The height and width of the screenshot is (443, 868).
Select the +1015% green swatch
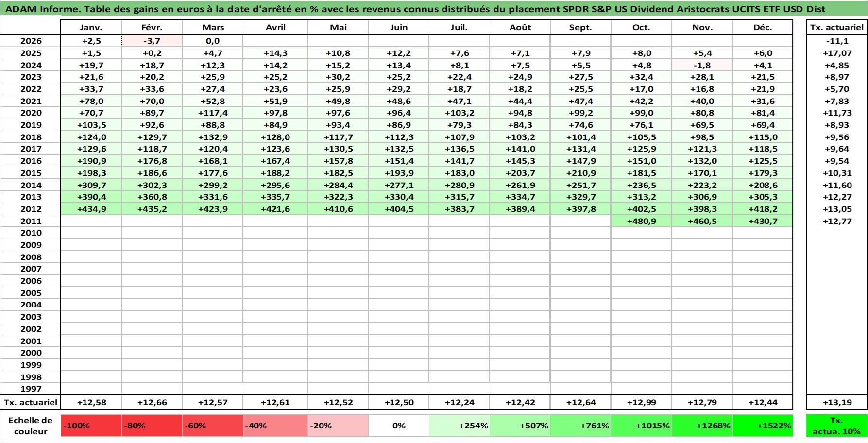pos(642,426)
